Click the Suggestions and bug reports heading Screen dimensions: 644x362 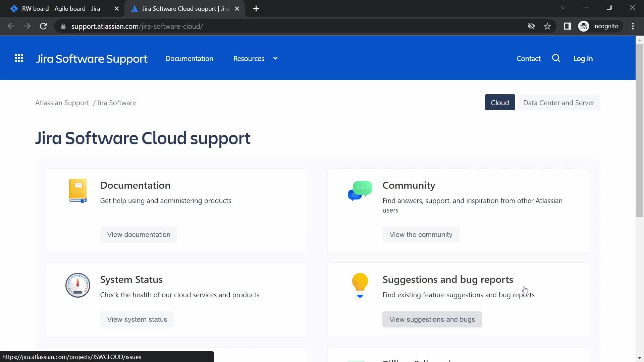pos(448,280)
